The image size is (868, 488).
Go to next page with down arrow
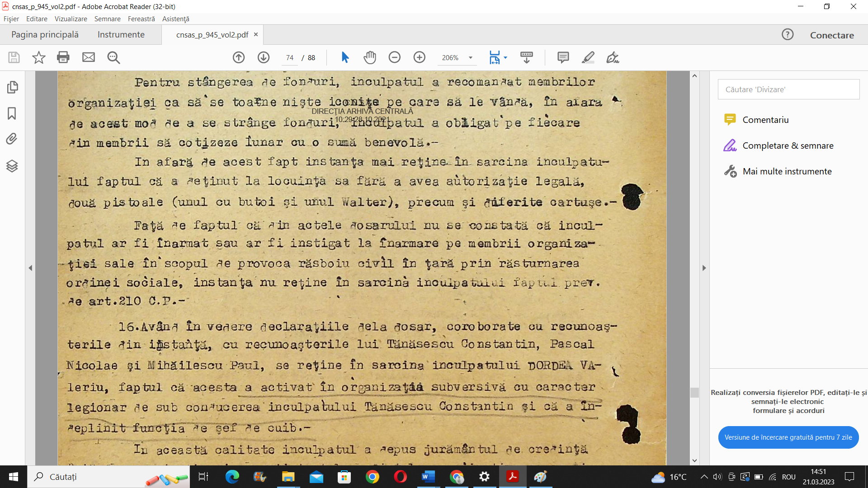[264, 57]
